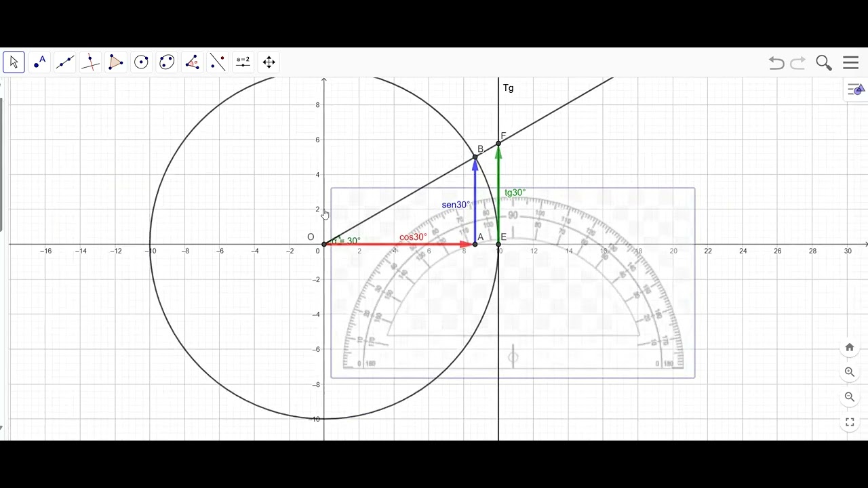868x488 pixels.
Task: Open the search magnifier
Action: [x=824, y=63]
